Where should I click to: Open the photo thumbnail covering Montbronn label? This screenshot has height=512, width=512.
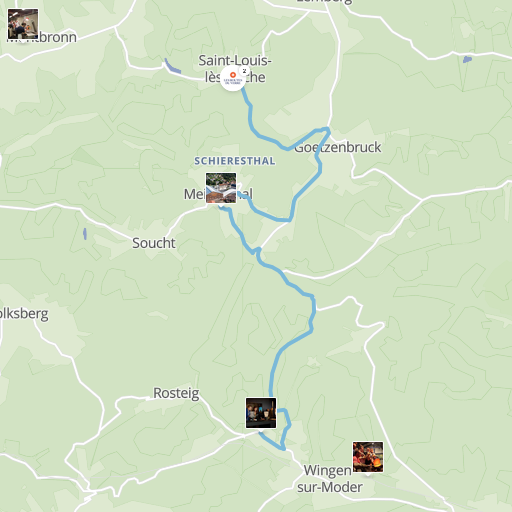pyautogui.click(x=23, y=24)
